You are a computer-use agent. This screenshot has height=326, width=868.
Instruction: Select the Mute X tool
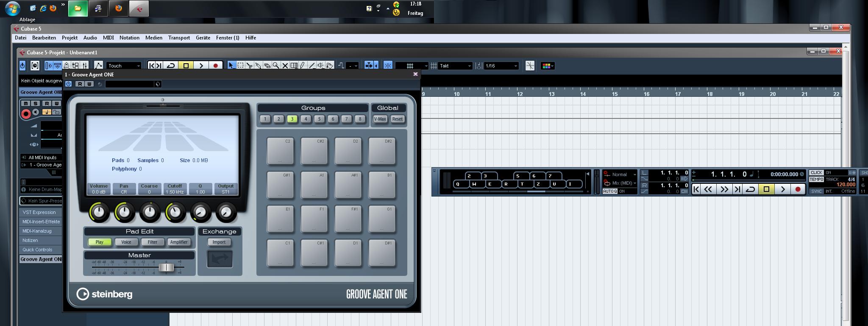(x=285, y=65)
